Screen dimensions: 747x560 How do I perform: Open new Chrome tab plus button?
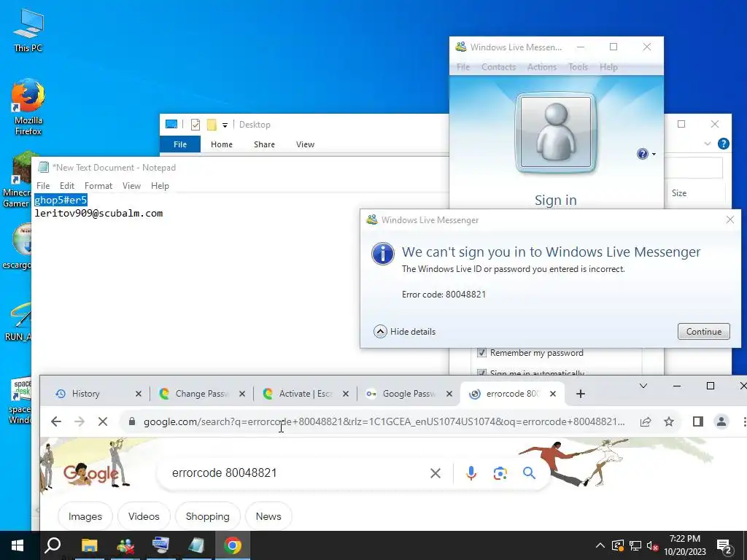pos(580,394)
